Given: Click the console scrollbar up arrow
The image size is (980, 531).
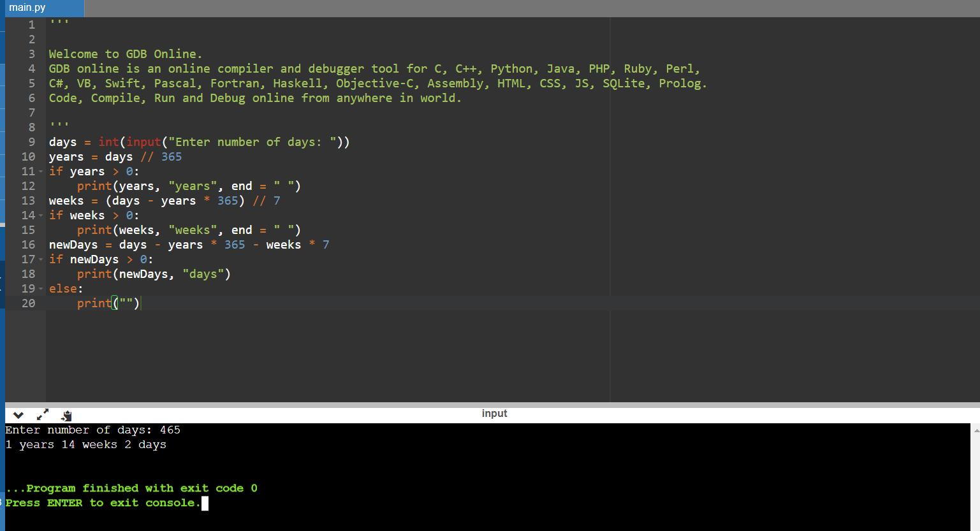Looking at the screenshot, I should click(976, 431).
